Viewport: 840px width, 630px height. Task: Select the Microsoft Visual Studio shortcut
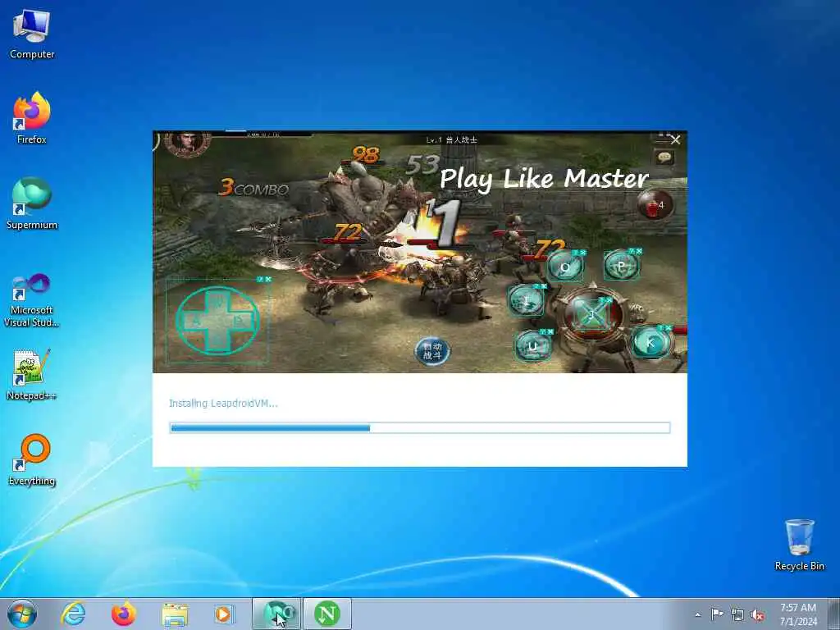(x=32, y=300)
